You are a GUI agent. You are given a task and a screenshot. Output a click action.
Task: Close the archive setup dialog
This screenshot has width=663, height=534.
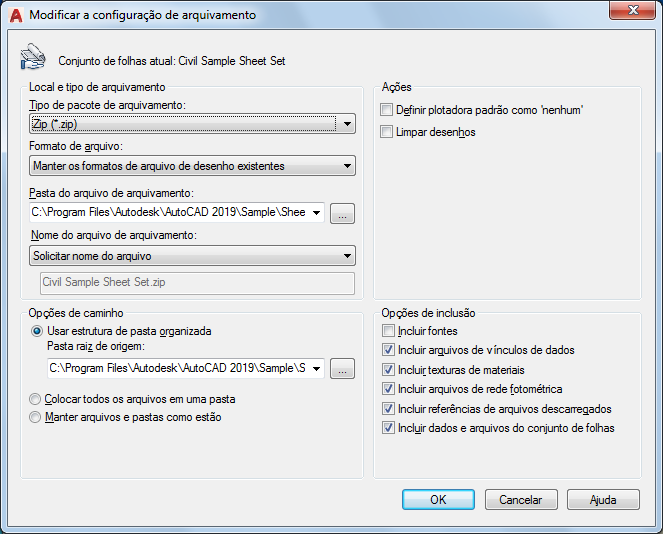632,10
